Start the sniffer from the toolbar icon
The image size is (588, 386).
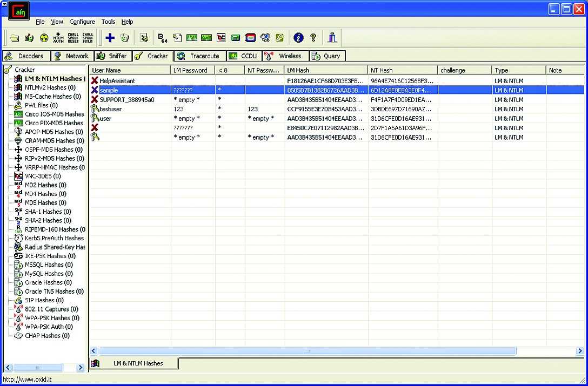pyautogui.click(x=29, y=38)
